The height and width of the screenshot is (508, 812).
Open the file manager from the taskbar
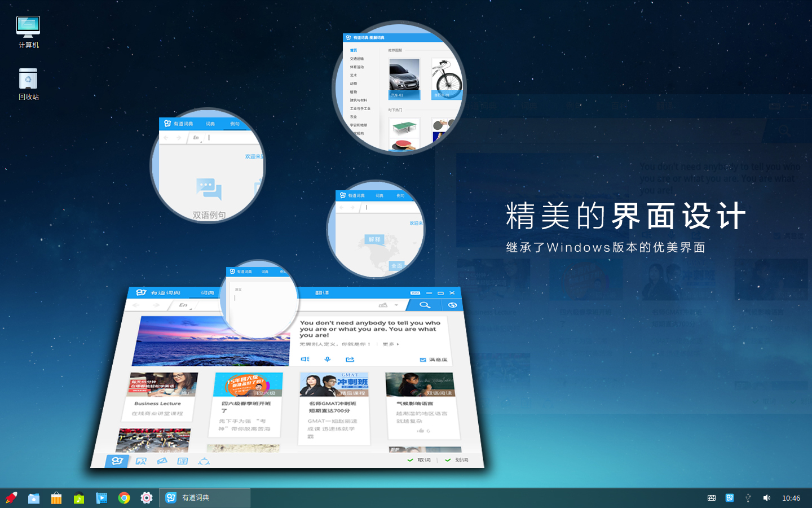point(34,498)
